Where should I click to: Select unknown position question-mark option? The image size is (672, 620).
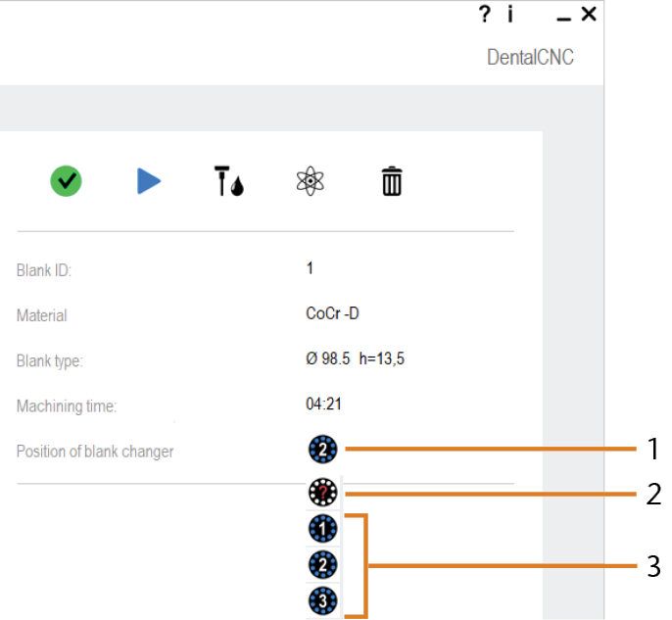(323, 493)
